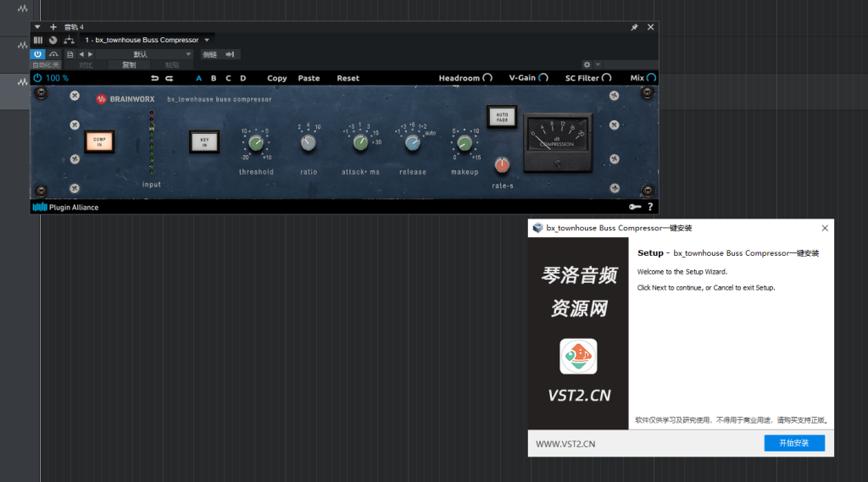The width and height of the screenshot is (868, 482).
Task: Select settings slot A
Action: (198, 78)
